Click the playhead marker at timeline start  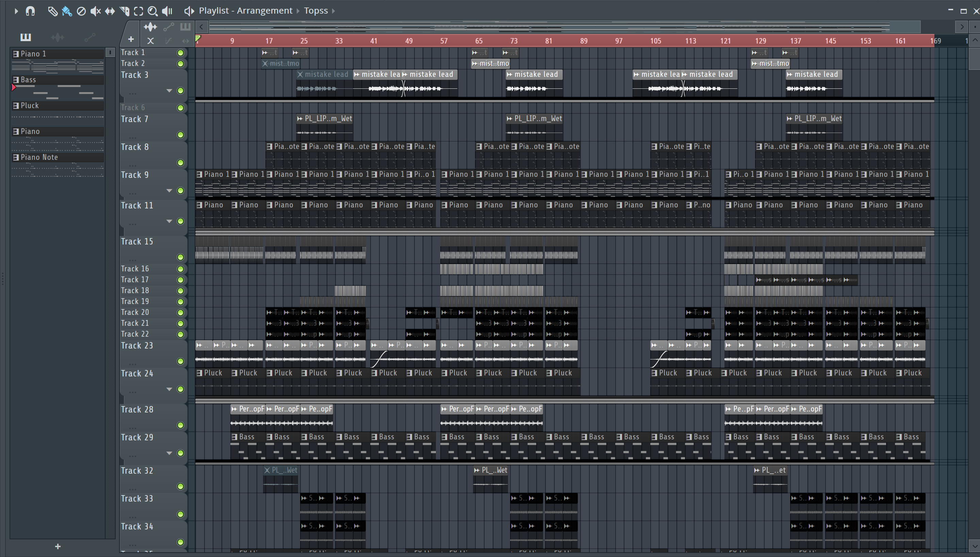click(x=198, y=39)
